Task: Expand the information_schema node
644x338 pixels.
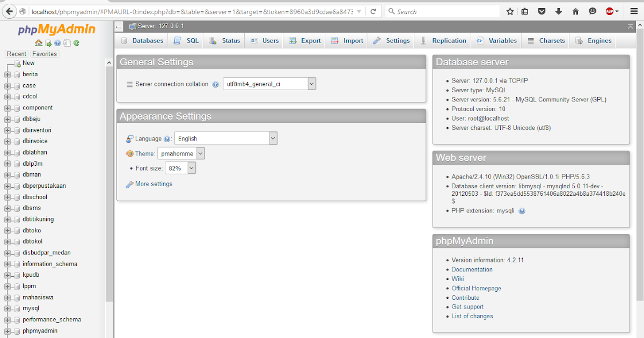Action: [8, 264]
